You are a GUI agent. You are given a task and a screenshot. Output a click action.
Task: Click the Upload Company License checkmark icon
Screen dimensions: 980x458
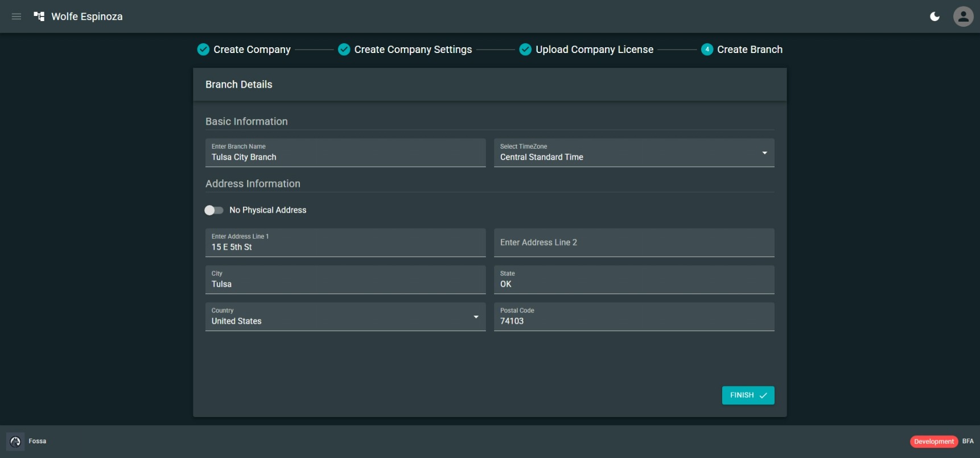[x=525, y=50]
